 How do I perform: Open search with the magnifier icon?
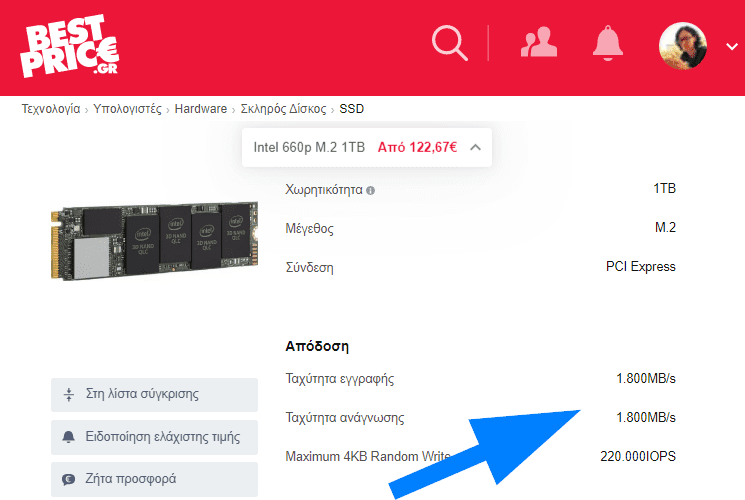click(x=449, y=43)
